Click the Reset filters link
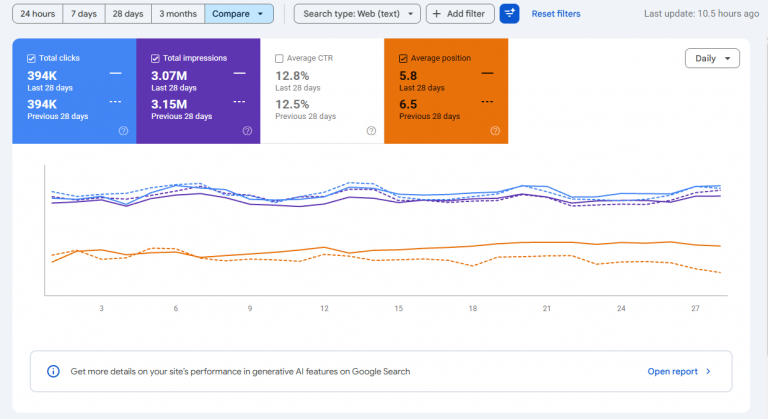Screen dimensions: 768x419 coord(556,14)
